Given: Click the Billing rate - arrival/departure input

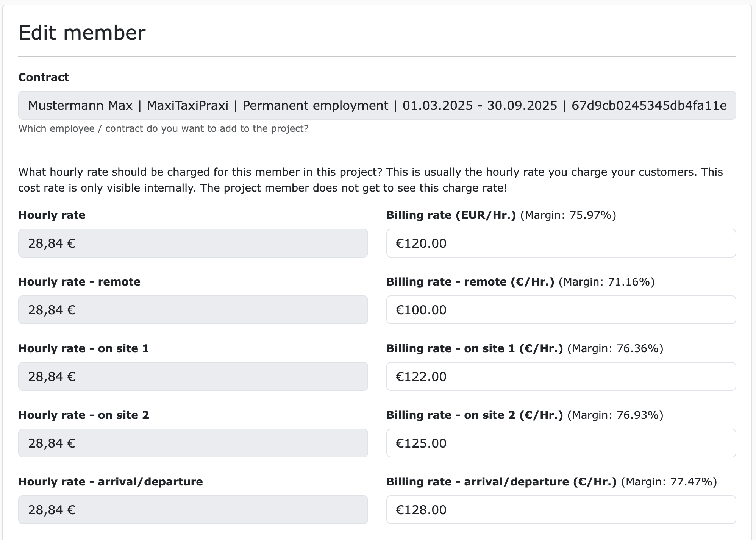Looking at the screenshot, I should (561, 510).
